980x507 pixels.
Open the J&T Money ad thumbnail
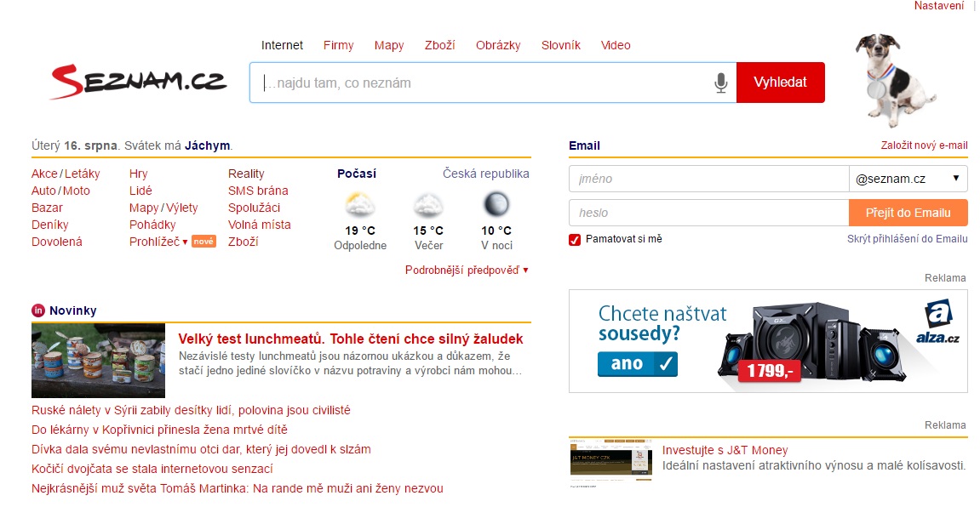pyautogui.click(x=611, y=463)
